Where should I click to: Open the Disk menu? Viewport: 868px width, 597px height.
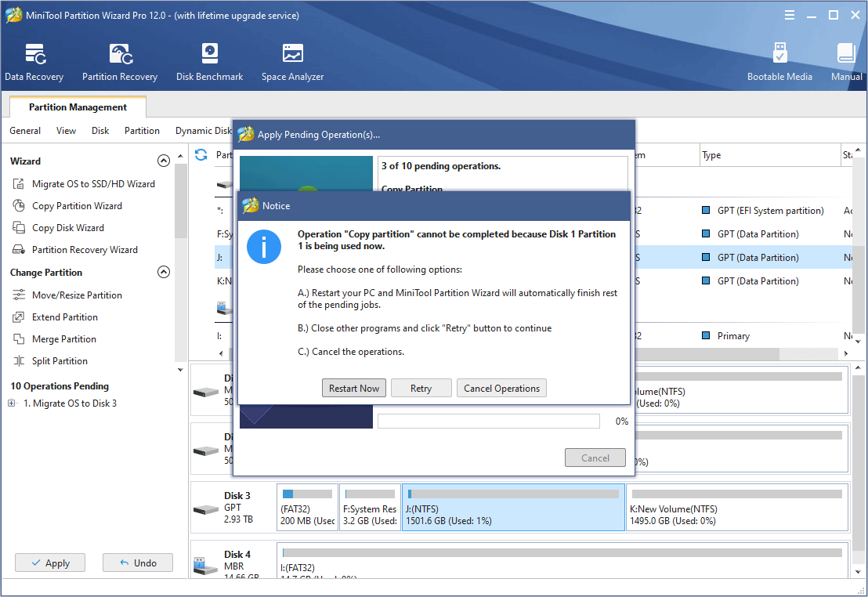click(100, 131)
